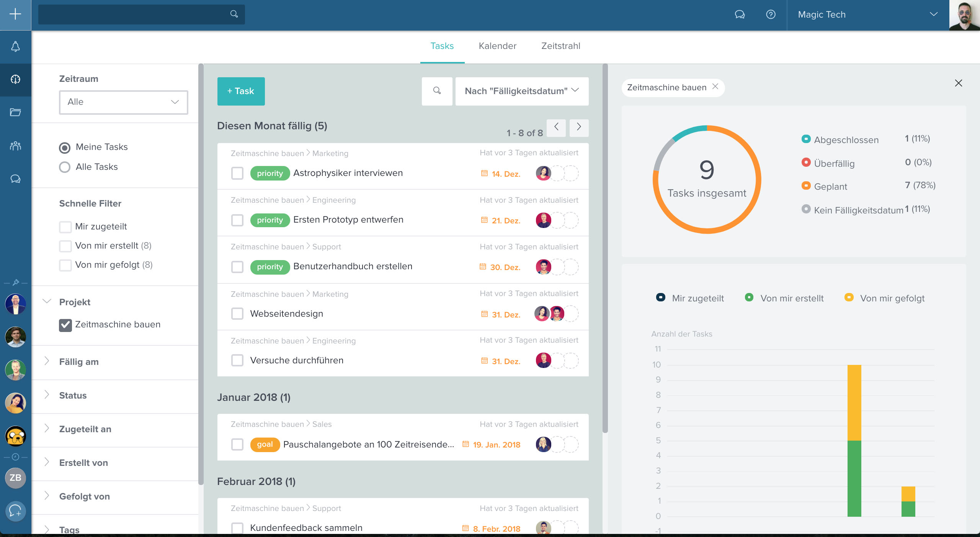980x537 pixels.
Task: Click the + Task button
Action: point(241,91)
